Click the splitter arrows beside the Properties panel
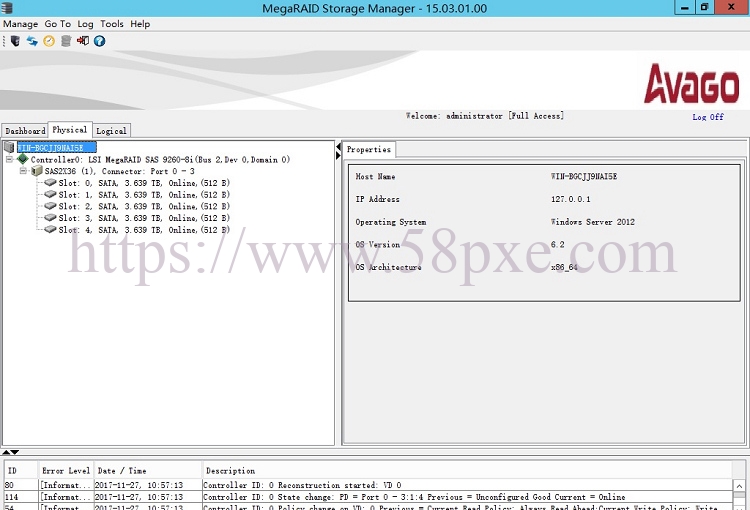Viewport: 750px width, 510px height. [338, 151]
